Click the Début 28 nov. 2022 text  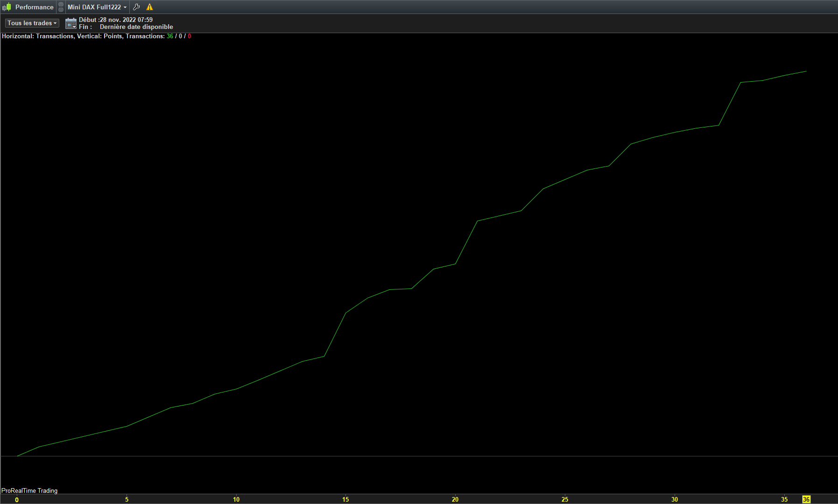(x=116, y=20)
